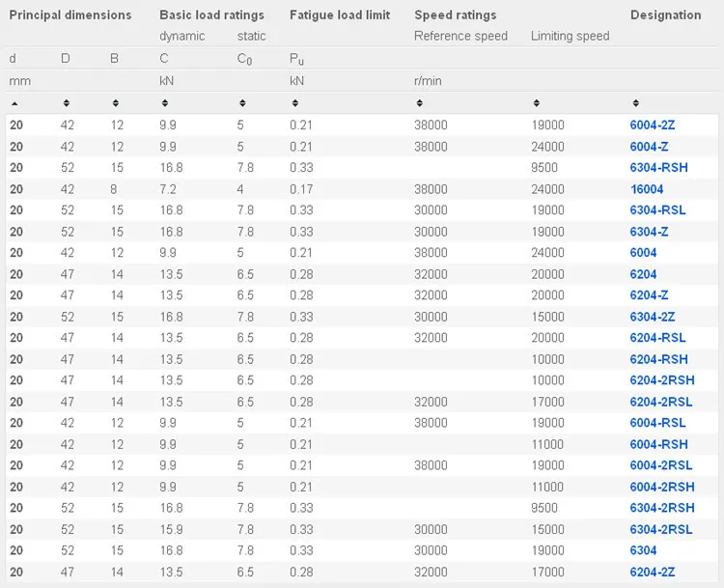The height and width of the screenshot is (588, 724).
Task: Select the 6004-2RSL designation
Action: (x=661, y=465)
